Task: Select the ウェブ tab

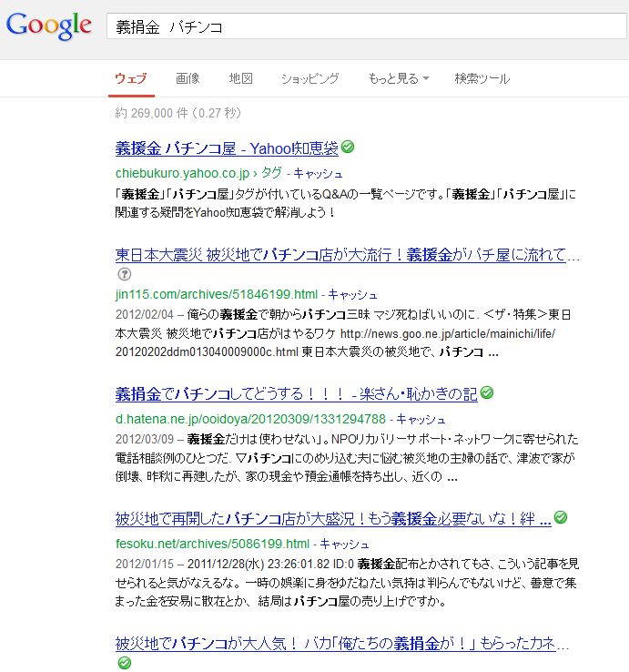Action: 131,78
